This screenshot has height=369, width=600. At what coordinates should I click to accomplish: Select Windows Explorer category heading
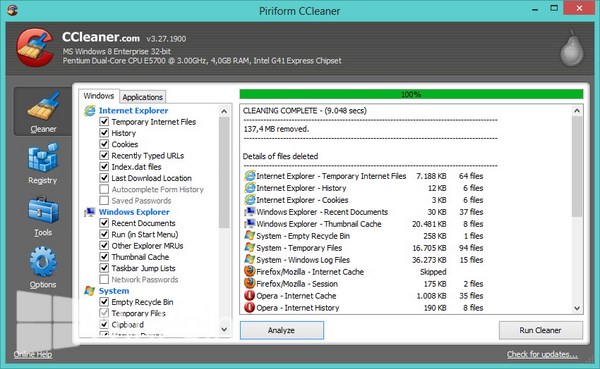tap(134, 212)
